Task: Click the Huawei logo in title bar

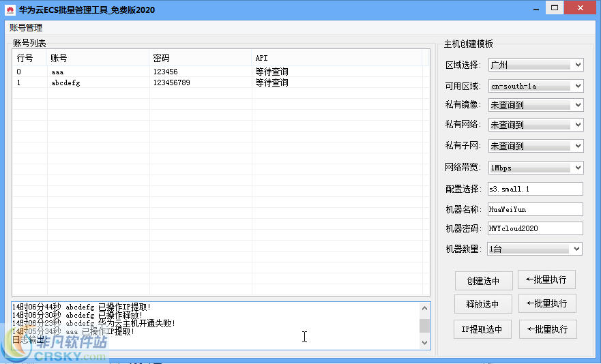Action: [10, 10]
